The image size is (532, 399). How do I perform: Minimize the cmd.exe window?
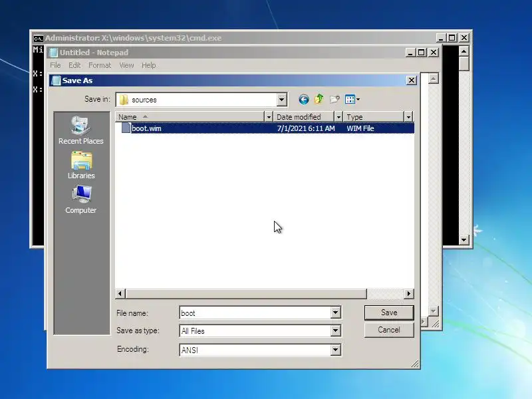441,38
